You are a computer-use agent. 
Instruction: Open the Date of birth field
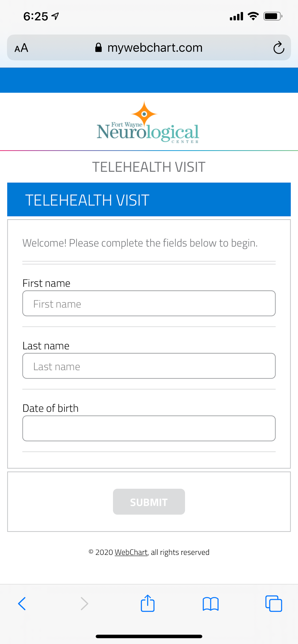coord(149,428)
